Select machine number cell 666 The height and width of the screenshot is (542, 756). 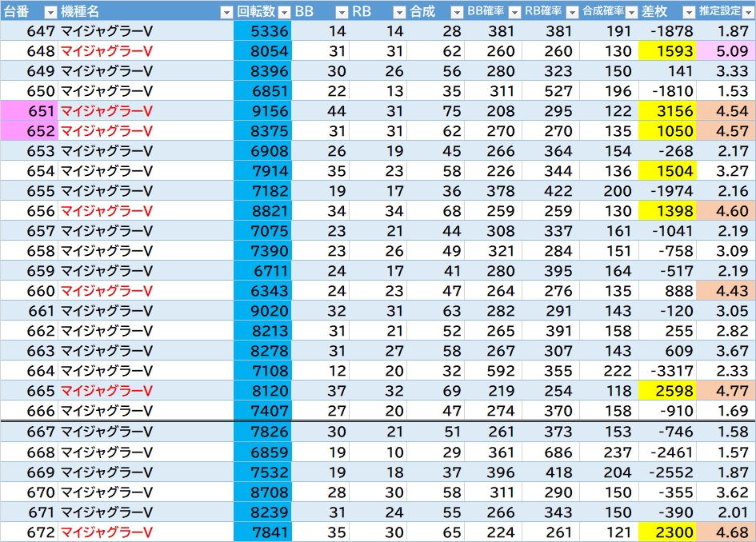click(x=30, y=410)
